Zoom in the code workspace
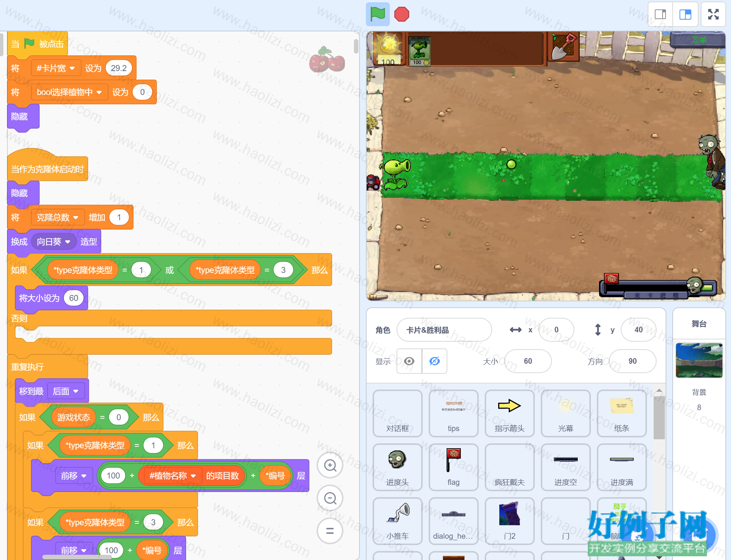This screenshot has width=731, height=560. 330,465
